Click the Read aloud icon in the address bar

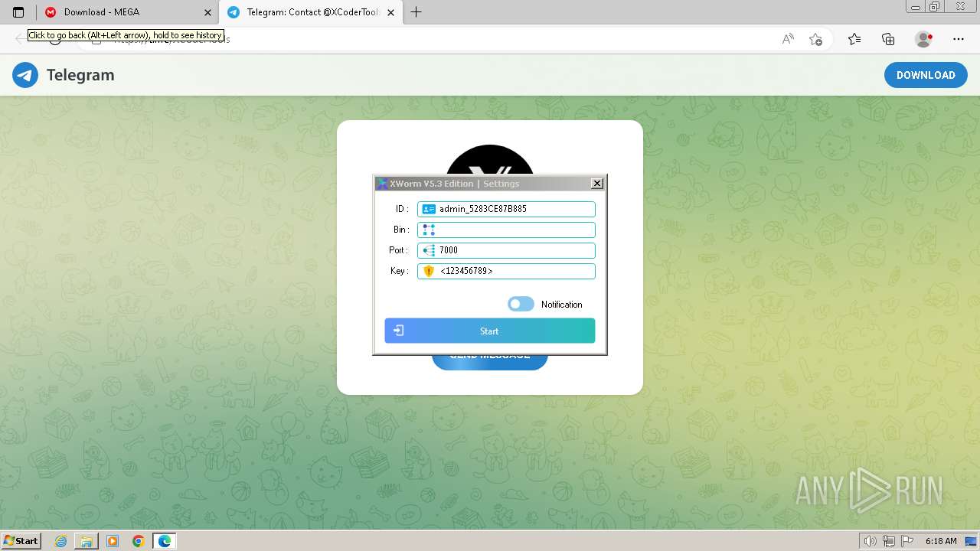point(787,39)
